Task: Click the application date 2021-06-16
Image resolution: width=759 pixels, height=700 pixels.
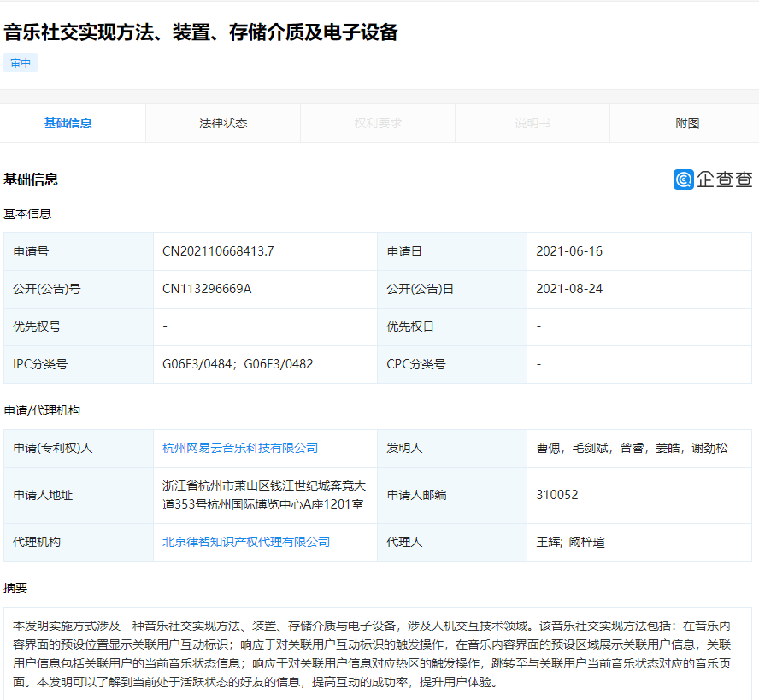Action: click(x=568, y=251)
